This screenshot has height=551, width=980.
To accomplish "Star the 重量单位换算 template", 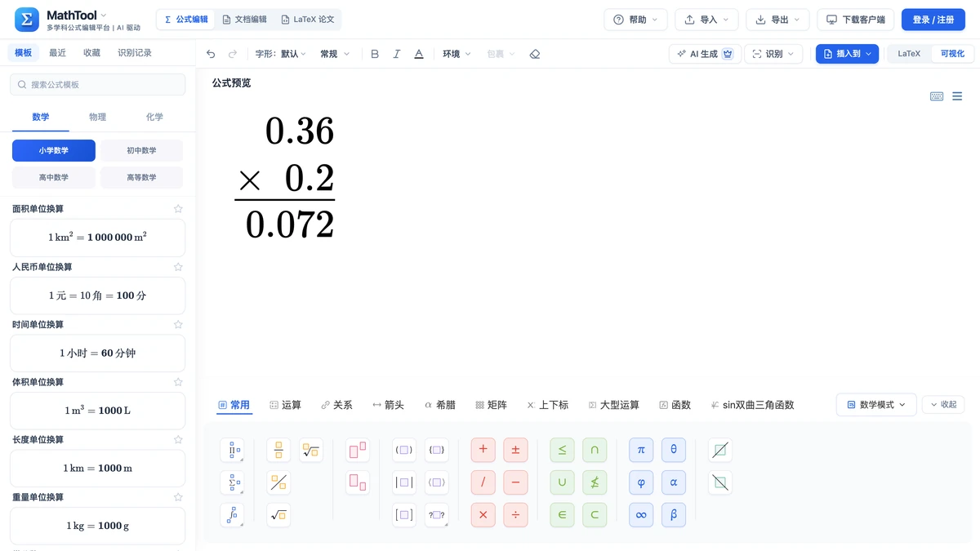I will (178, 497).
